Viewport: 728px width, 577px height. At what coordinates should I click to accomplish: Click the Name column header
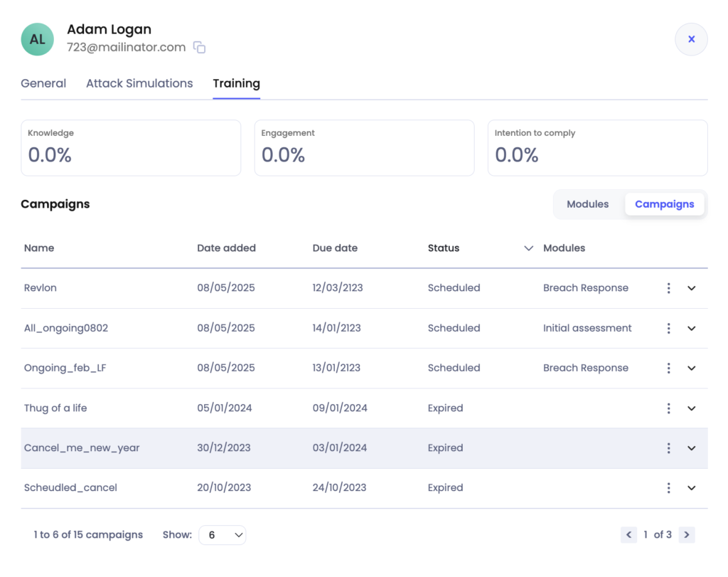pos(39,248)
